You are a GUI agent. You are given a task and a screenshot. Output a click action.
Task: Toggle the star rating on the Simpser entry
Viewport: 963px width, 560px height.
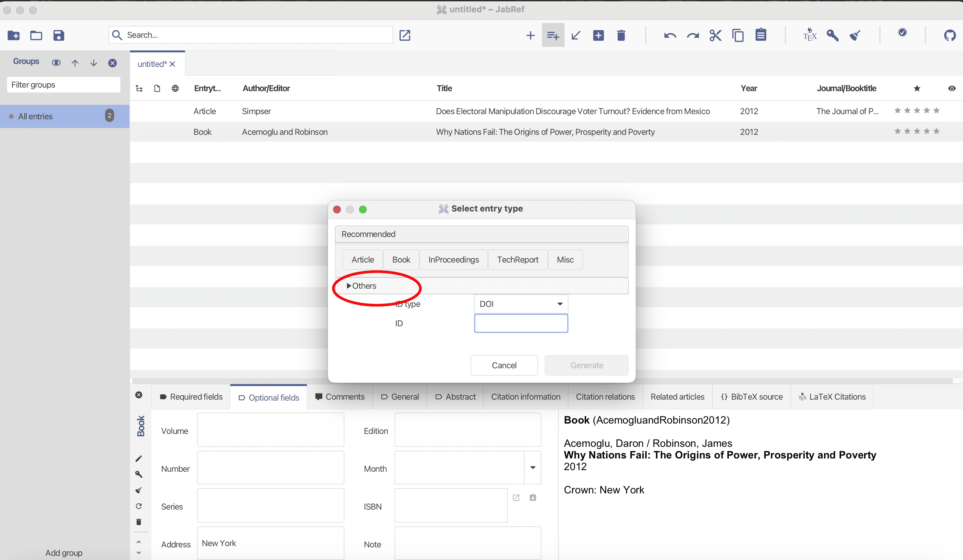pyautogui.click(x=917, y=111)
